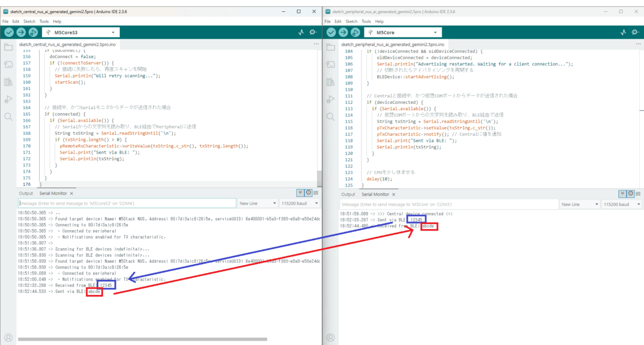Open Library Manager in peripheral sketch sidebar

tap(331, 82)
